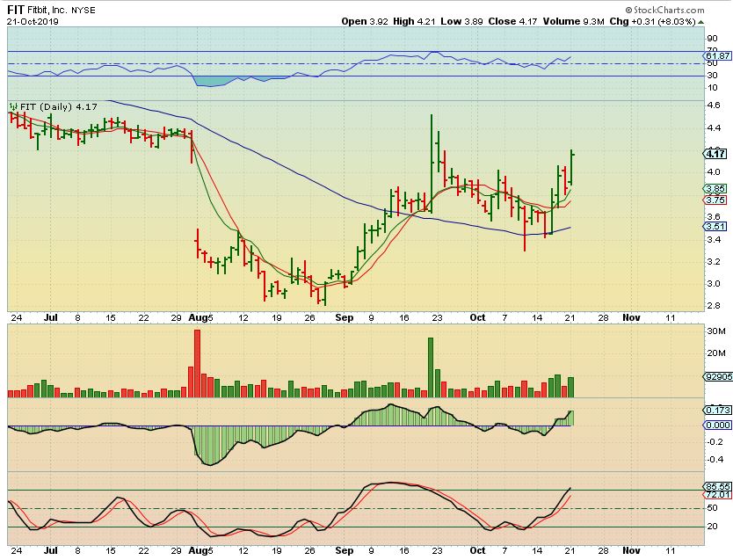Click the green up-triangle beside the change percentage
The height and width of the screenshot is (560, 733).
700,22
